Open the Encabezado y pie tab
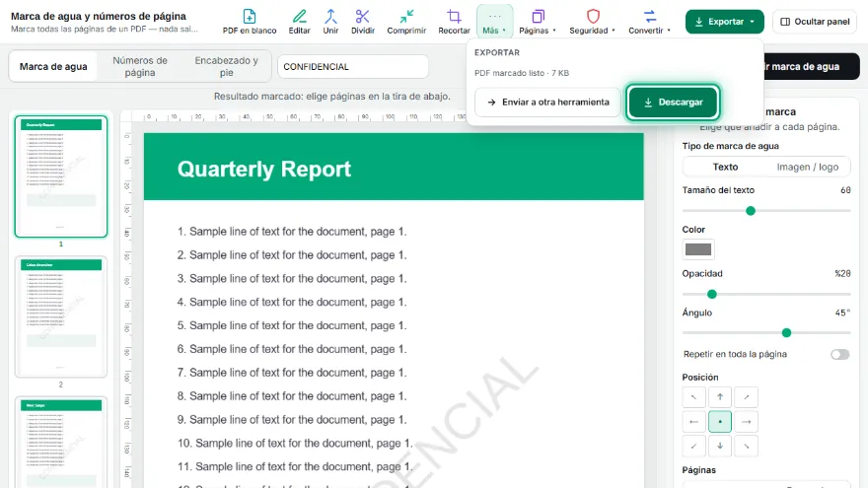This screenshot has height=488, width=868. (x=227, y=66)
